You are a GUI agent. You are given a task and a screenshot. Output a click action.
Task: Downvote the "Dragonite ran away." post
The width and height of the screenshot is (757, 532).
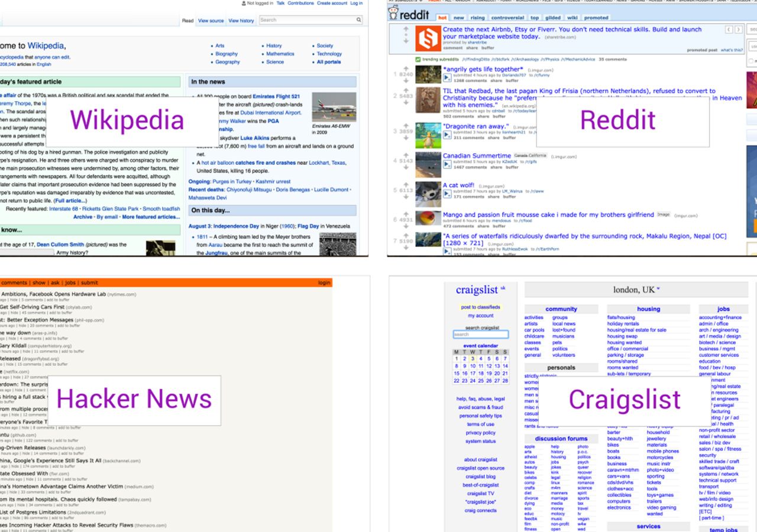406,137
